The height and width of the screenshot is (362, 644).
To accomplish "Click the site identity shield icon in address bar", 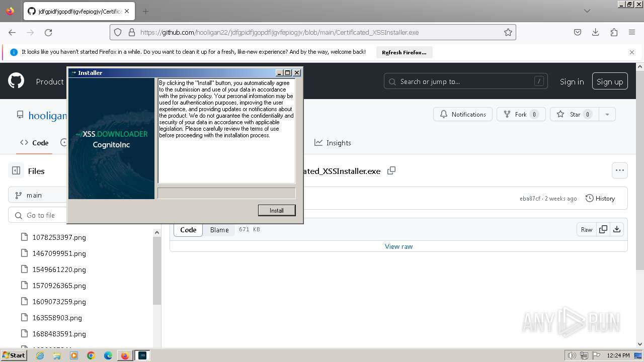I will coord(118,32).
